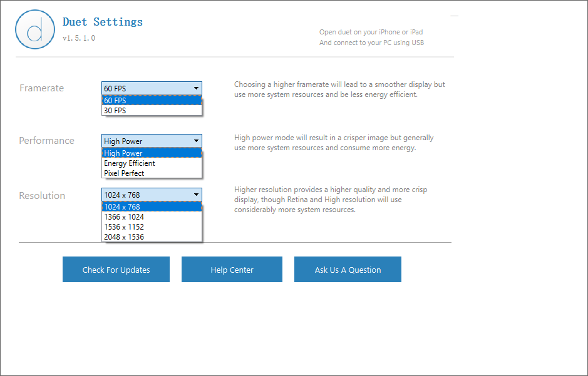Viewport: 588px width, 376px height.
Task: Pick the 1536 x 1152 resolution
Action: [x=152, y=227]
